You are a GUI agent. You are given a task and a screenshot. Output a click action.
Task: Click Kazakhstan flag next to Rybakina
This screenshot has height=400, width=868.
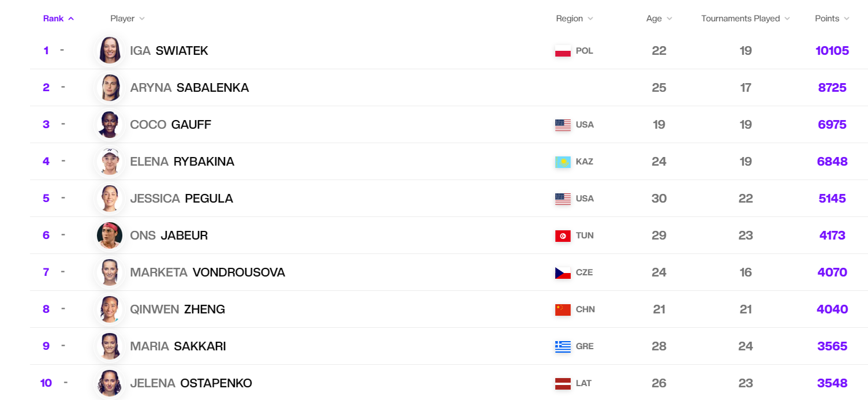click(563, 162)
